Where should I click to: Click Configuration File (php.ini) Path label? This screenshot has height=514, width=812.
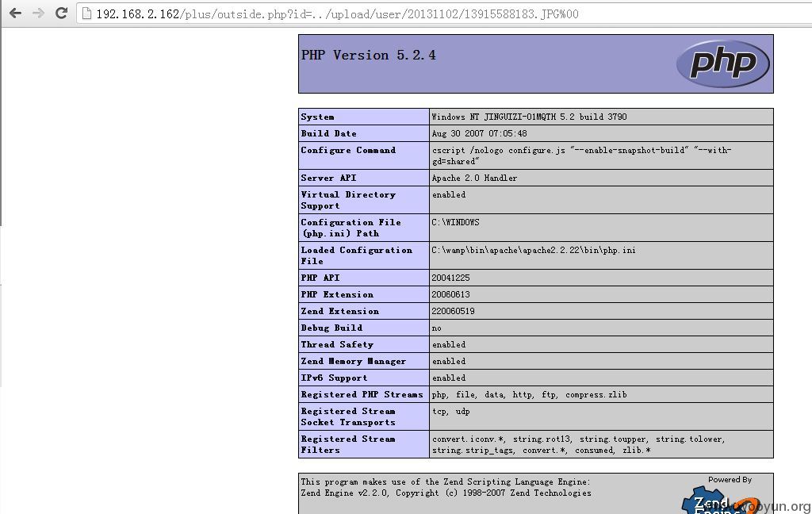[x=350, y=228]
